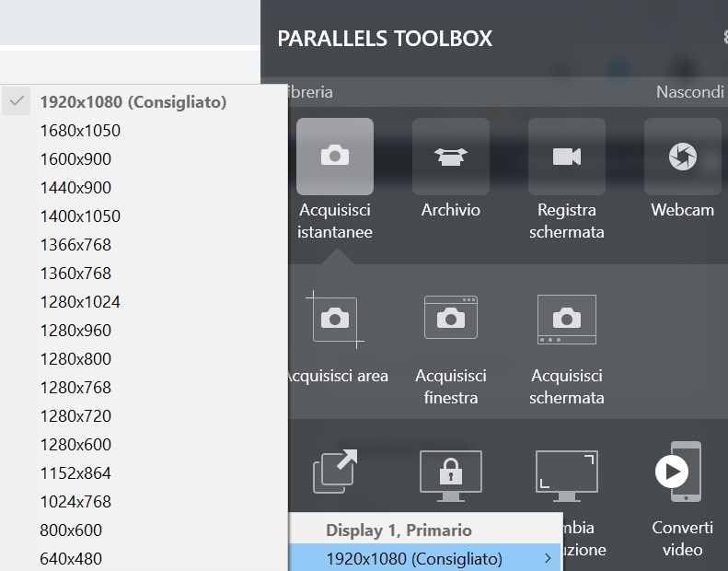Open the Acquisisci istantanee tool
Image resolution: width=728 pixels, height=571 pixels.
tap(335, 157)
